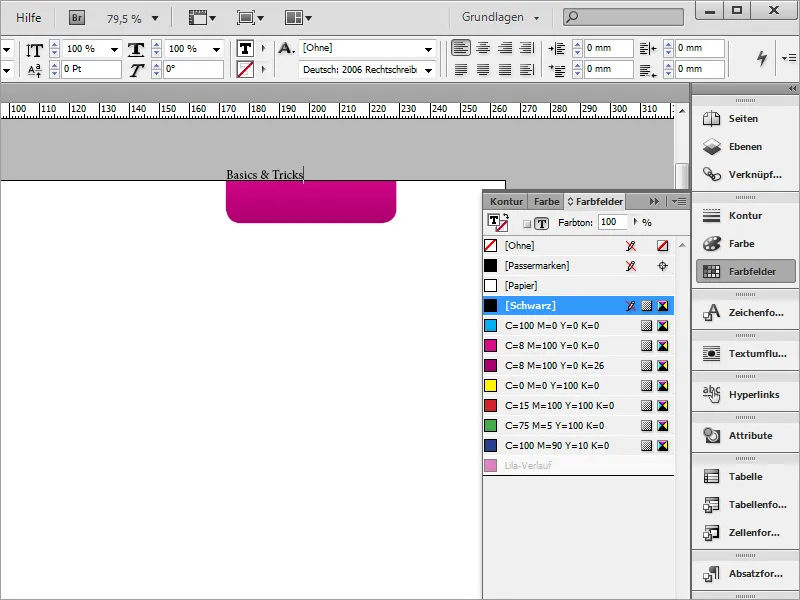Open the Kontur panel in dock
The height and width of the screenshot is (600, 800).
745,216
